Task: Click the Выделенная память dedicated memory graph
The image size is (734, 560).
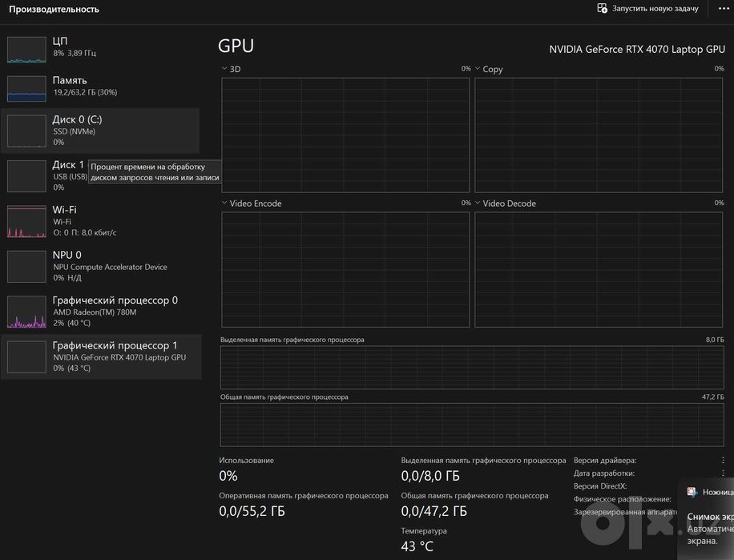Action: [472, 368]
